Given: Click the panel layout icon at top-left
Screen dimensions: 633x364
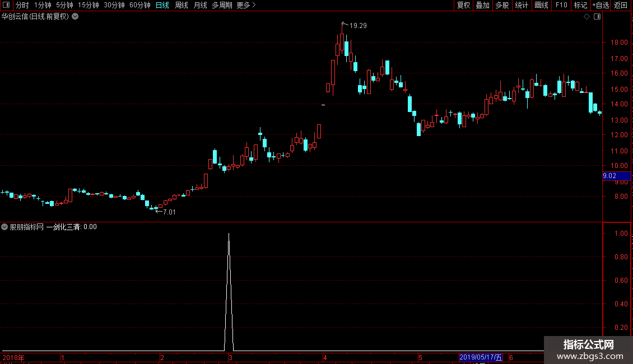Looking at the screenshot, I should click(6, 5).
